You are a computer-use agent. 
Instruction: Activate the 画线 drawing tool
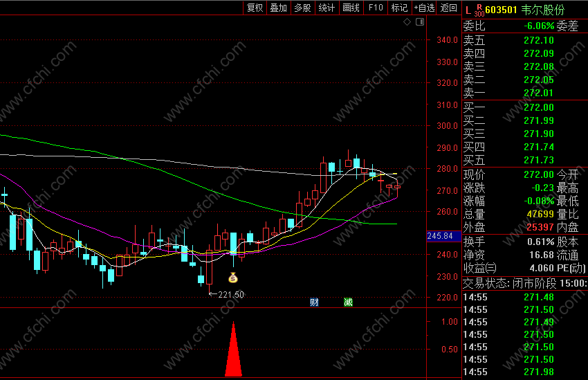[351, 8]
